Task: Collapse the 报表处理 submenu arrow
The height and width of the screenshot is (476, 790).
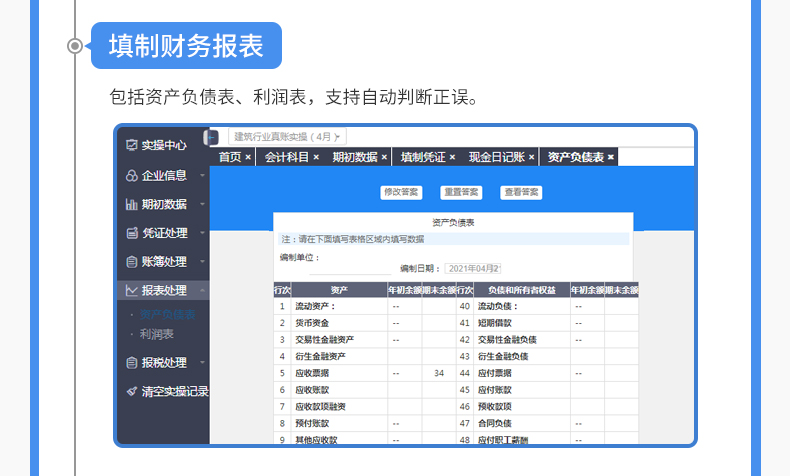Action: [203, 291]
